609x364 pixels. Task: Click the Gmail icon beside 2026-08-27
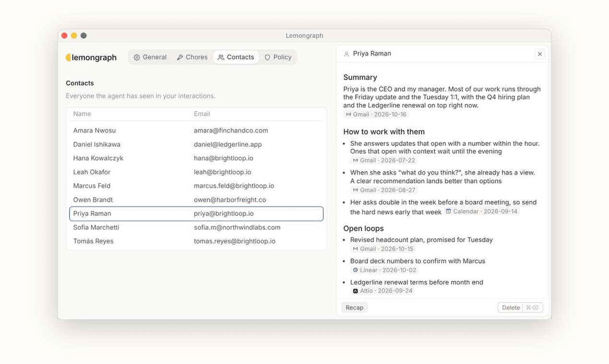coord(355,190)
